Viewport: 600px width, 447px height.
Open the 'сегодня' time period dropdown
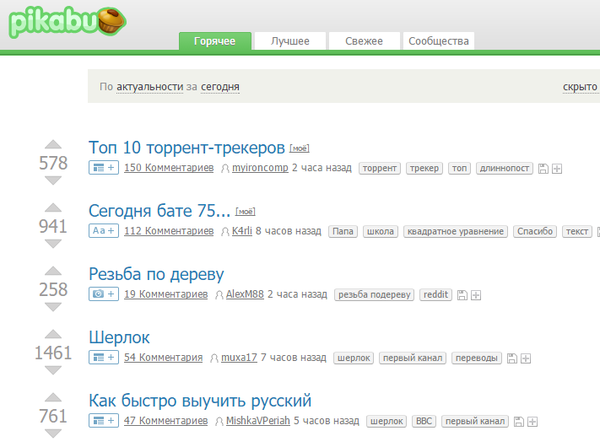point(220,88)
